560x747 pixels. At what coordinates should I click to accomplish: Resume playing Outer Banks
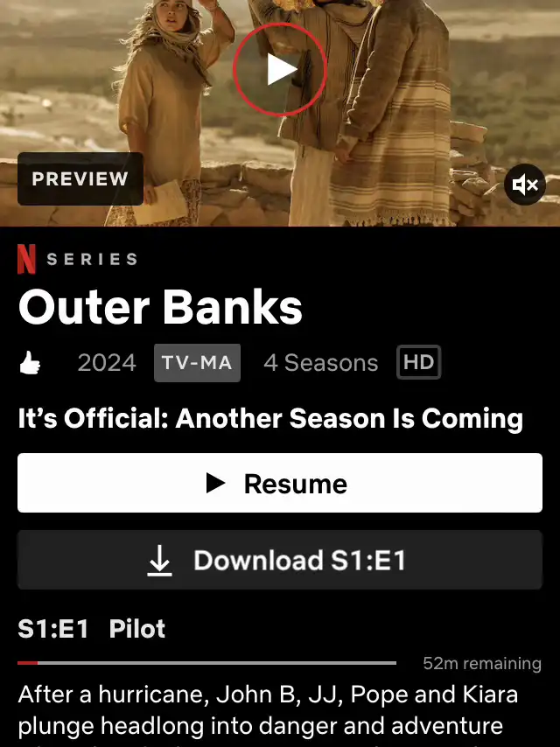click(280, 483)
